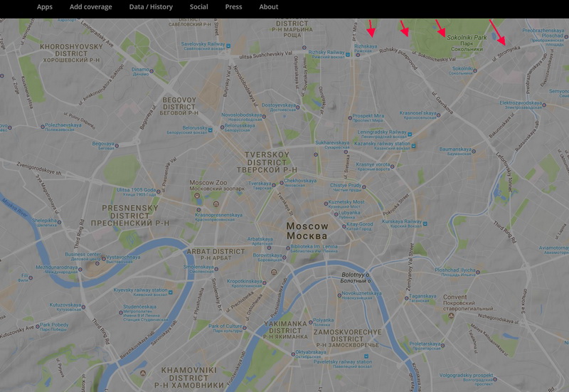This screenshot has height=392, width=569.
Task: Open the Apps menu item
Action: click(45, 7)
